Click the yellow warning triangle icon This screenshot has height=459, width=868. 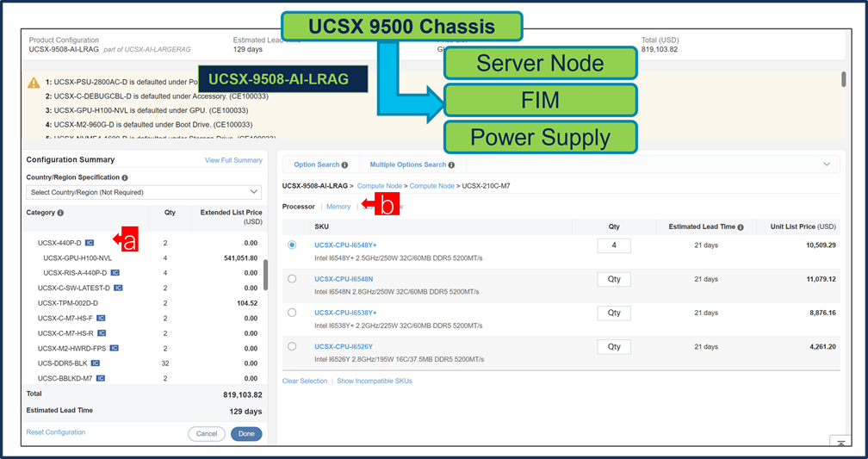(x=34, y=83)
